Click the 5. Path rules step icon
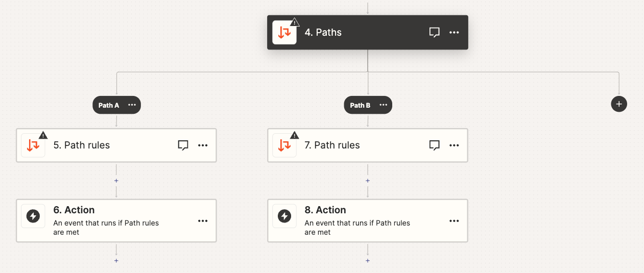Image resolution: width=644 pixels, height=273 pixels. (33, 145)
